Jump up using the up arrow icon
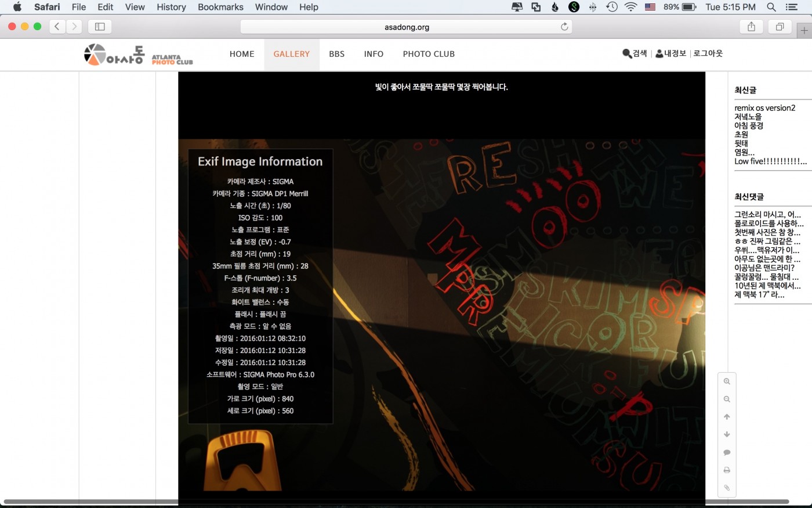 click(727, 417)
